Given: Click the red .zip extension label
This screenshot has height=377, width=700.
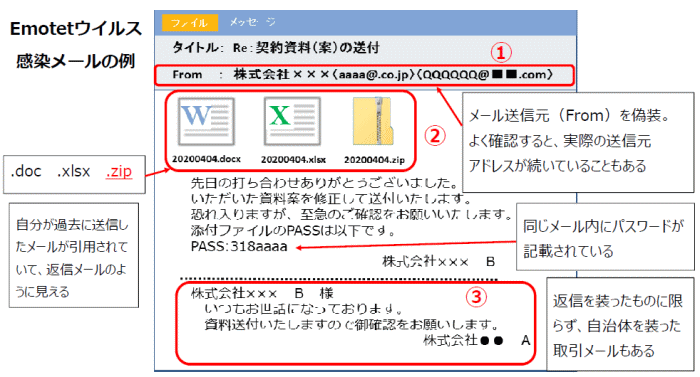Looking at the screenshot, I should point(119,171).
